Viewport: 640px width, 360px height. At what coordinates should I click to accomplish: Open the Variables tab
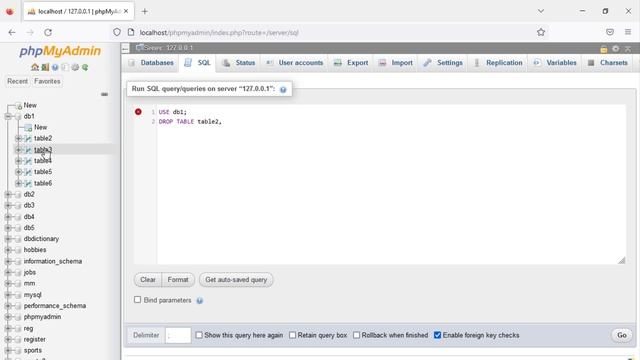pyautogui.click(x=555, y=63)
